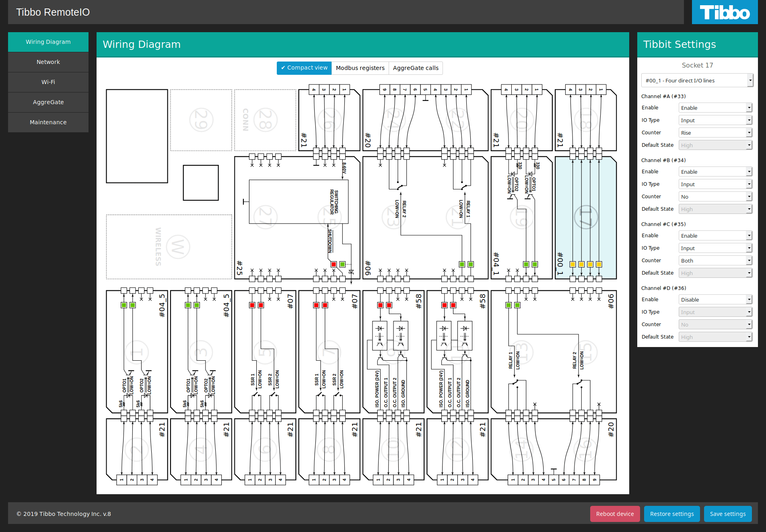Screen dimensions: 766x532
Task: Open the Socket 17 Tibbit type dropdown
Action: point(697,80)
